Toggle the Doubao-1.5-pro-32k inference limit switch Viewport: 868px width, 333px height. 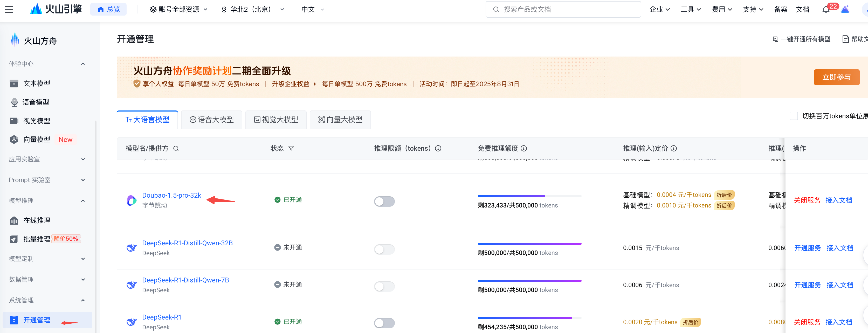click(384, 201)
